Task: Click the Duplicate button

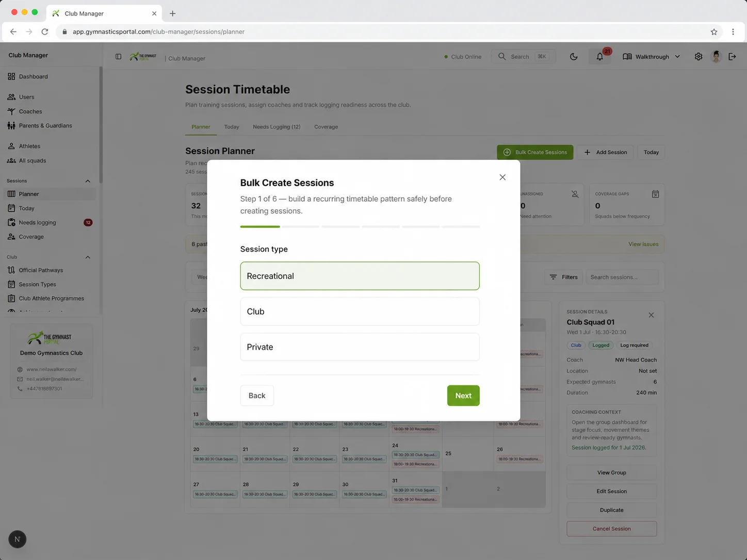Action: click(611, 510)
